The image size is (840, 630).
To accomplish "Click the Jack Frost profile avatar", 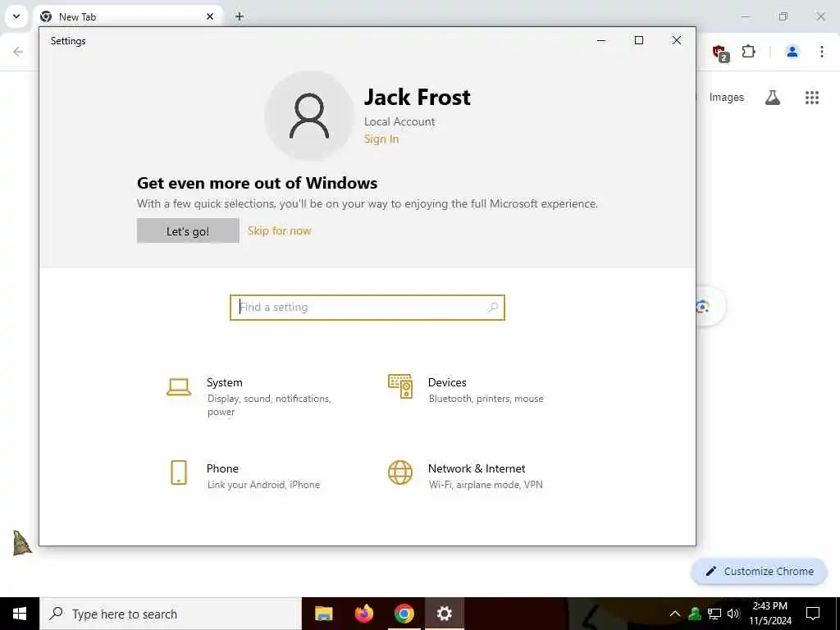I will (x=309, y=115).
